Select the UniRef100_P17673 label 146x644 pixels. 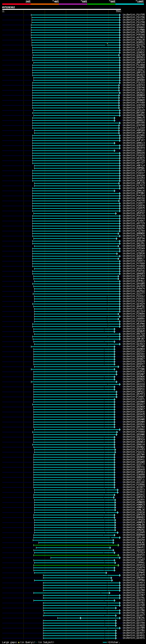[x=134, y=186]
